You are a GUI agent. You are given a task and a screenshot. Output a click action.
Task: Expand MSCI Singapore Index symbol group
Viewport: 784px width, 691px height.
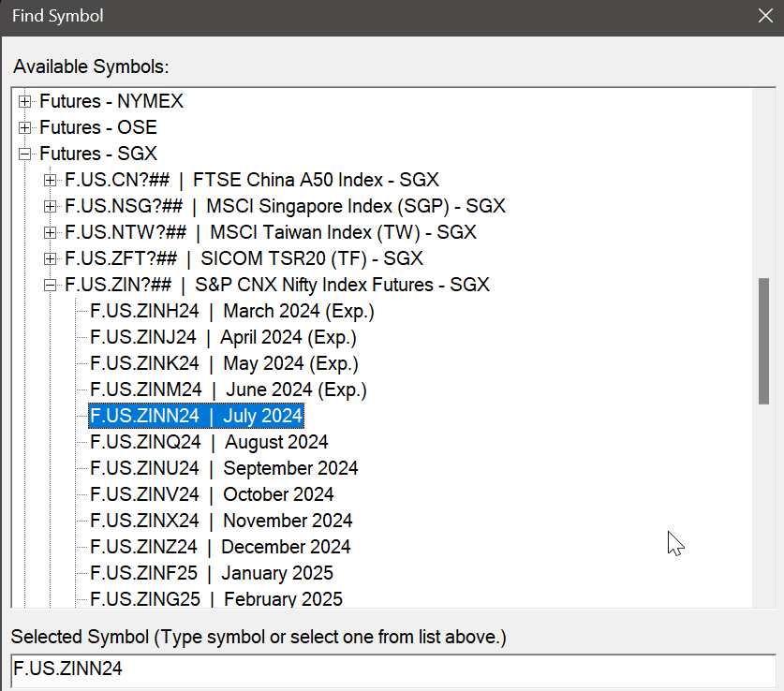click(x=51, y=206)
